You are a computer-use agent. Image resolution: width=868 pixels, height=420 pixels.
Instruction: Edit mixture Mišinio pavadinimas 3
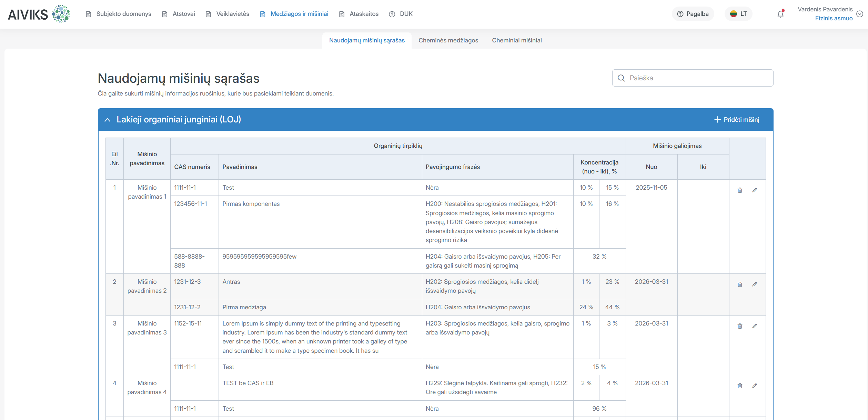(x=755, y=326)
